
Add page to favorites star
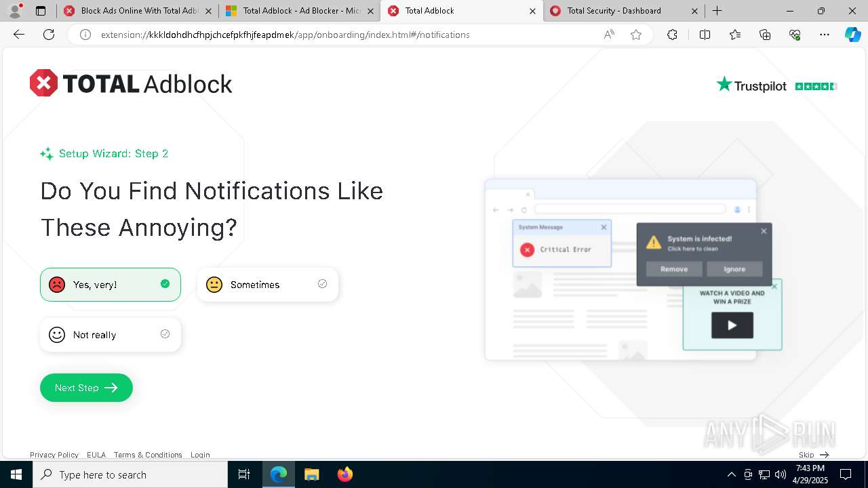point(636,35)
